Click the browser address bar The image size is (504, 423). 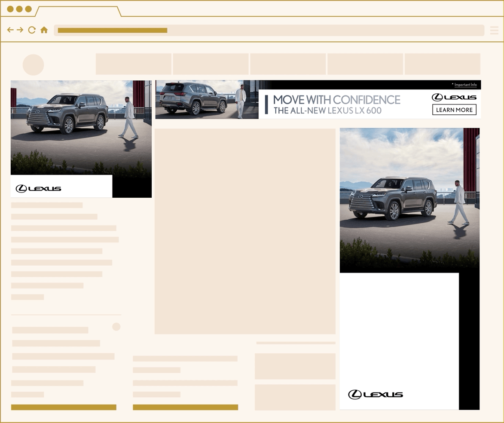(269, 30)
